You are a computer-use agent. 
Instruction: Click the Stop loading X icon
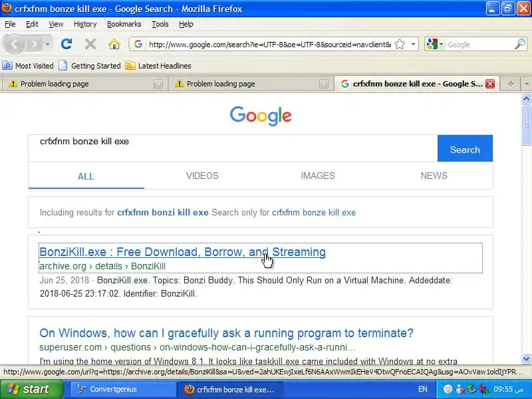pos(90,44)
